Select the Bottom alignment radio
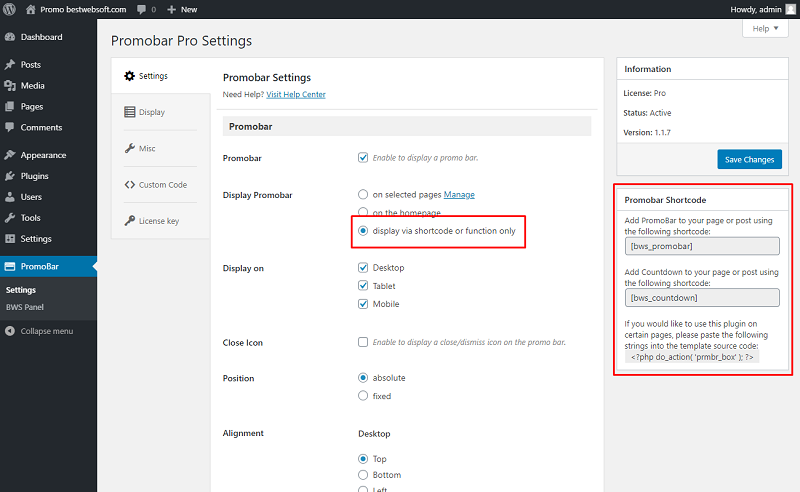 tap(363, 475)
